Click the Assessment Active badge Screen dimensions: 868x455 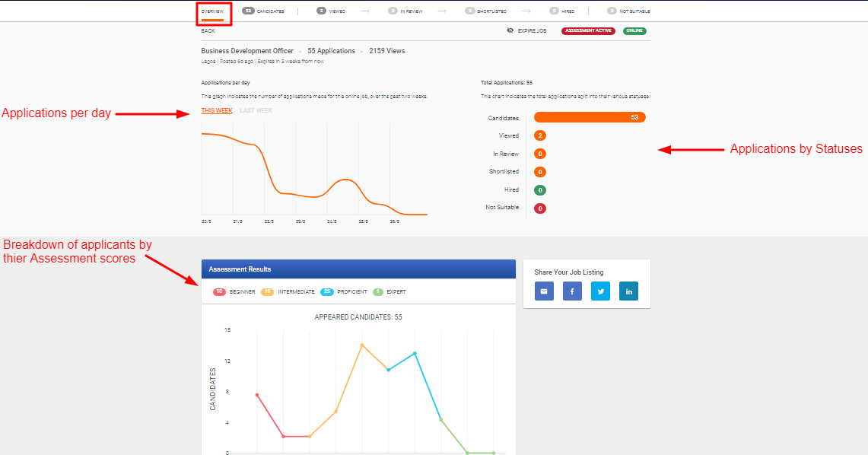(589, 31)
